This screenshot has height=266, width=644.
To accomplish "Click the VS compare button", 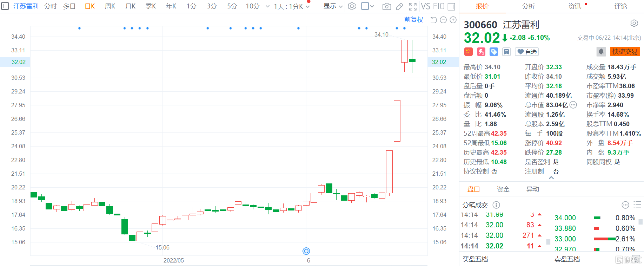I will point(425,6).
